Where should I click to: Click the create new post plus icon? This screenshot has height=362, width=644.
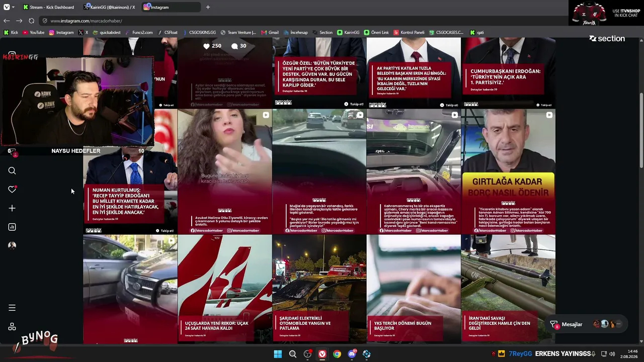tap(12, 208)
